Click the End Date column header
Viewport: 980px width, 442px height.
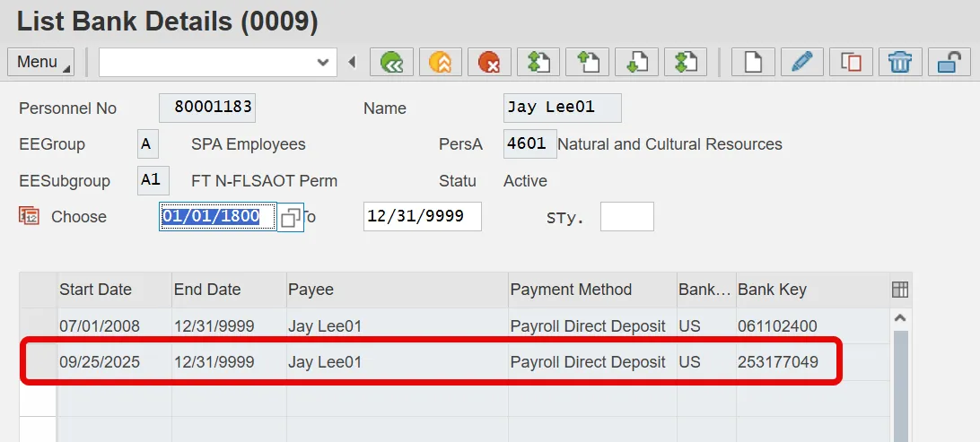point(230,290)
